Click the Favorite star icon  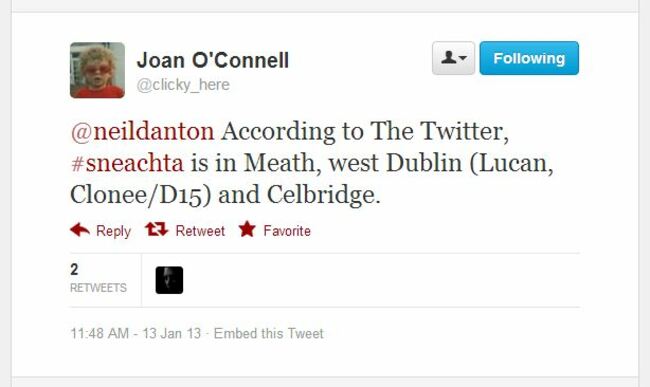pos(247,229)
